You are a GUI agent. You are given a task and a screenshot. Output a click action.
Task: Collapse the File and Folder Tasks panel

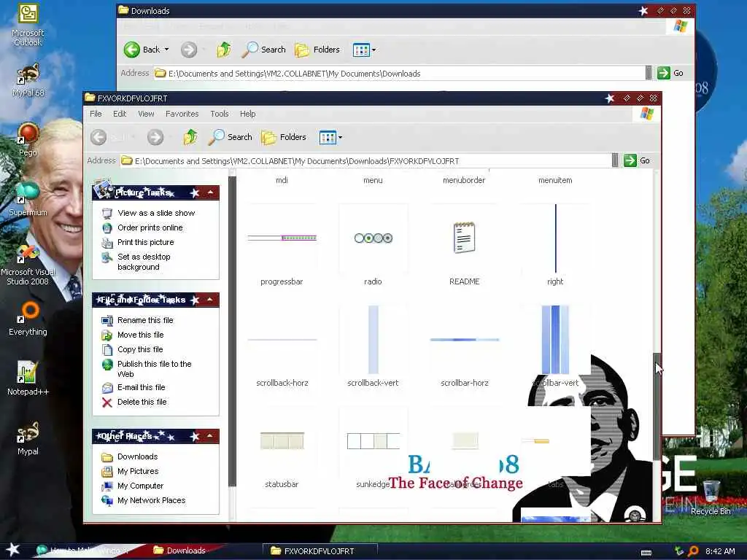click(210, 300)
